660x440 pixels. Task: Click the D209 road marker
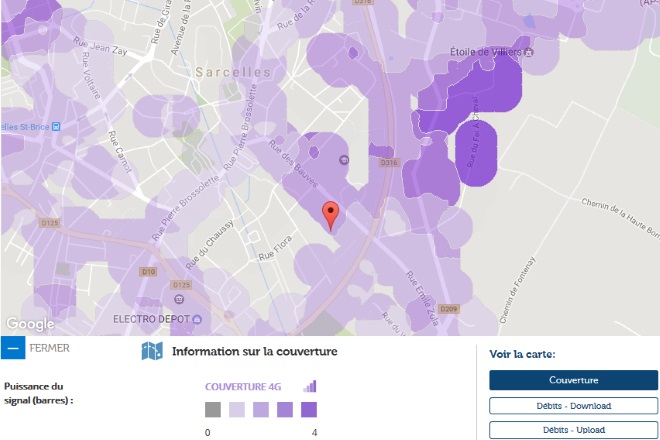pos(448,308)
